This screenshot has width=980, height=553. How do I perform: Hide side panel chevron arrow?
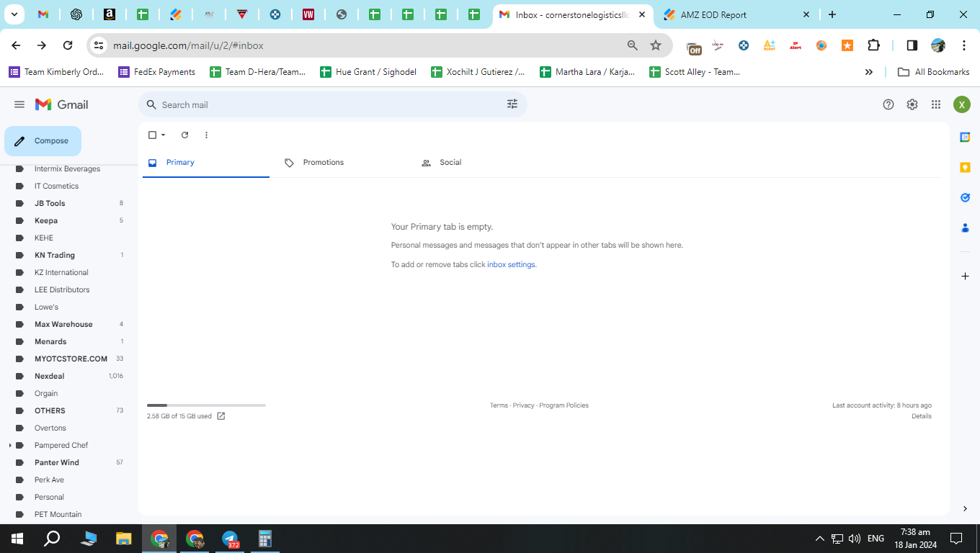[965, 509]
